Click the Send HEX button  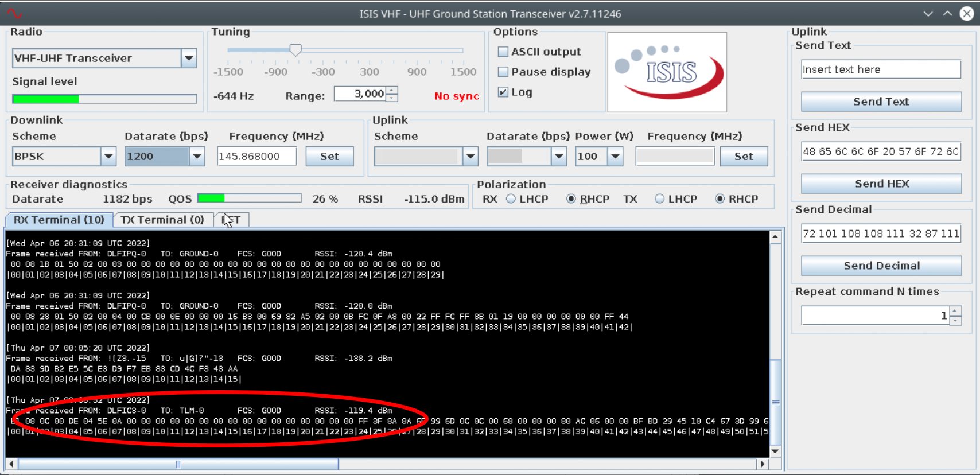point(881,184)
